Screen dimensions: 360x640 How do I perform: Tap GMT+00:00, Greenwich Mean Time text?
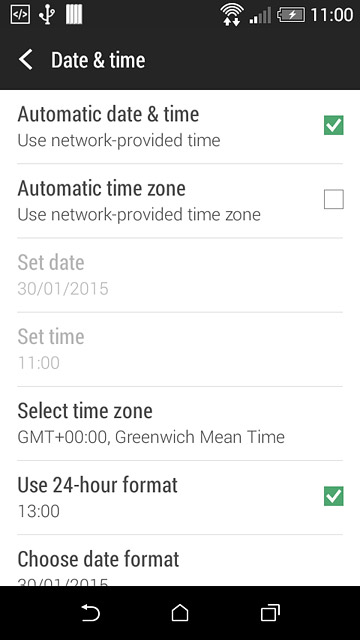151,437
